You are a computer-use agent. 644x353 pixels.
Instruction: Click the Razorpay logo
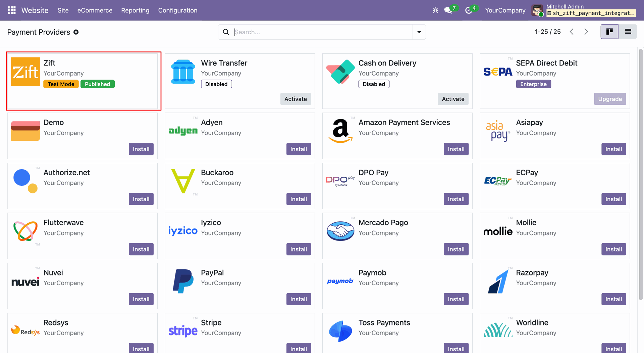coord(498,281)
